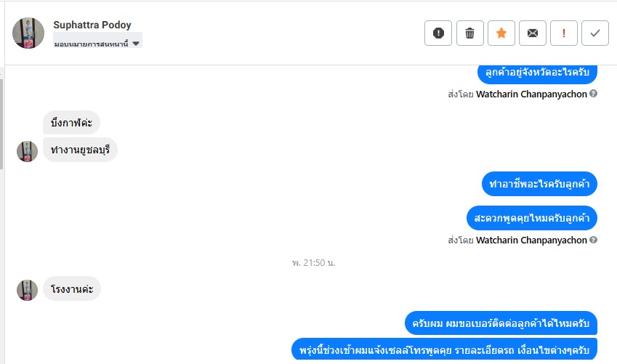Click the help icon next to the first Watcharin Chanpanyachon

594,94
